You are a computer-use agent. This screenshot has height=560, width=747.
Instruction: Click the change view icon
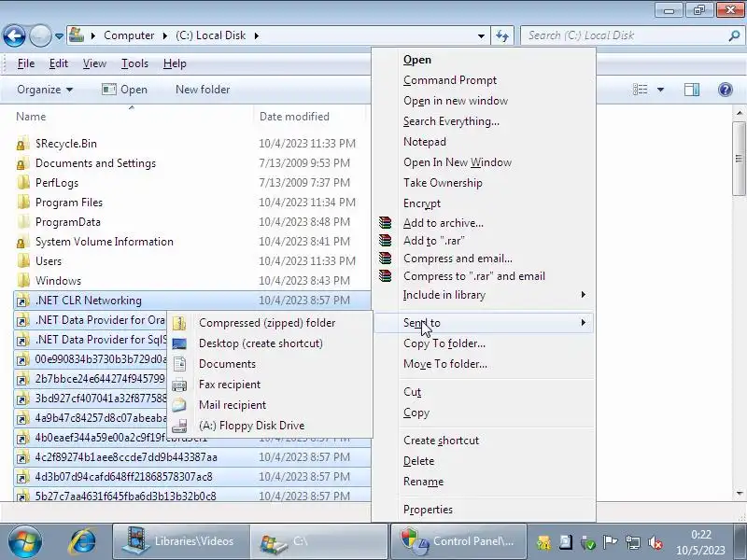[640, 90]
